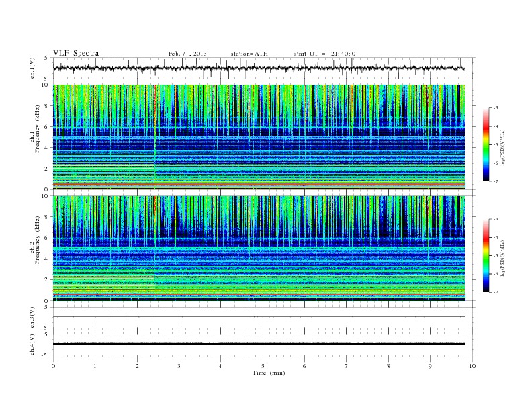
Task: Click time axis tick label "6"
Action: point(305,366)
